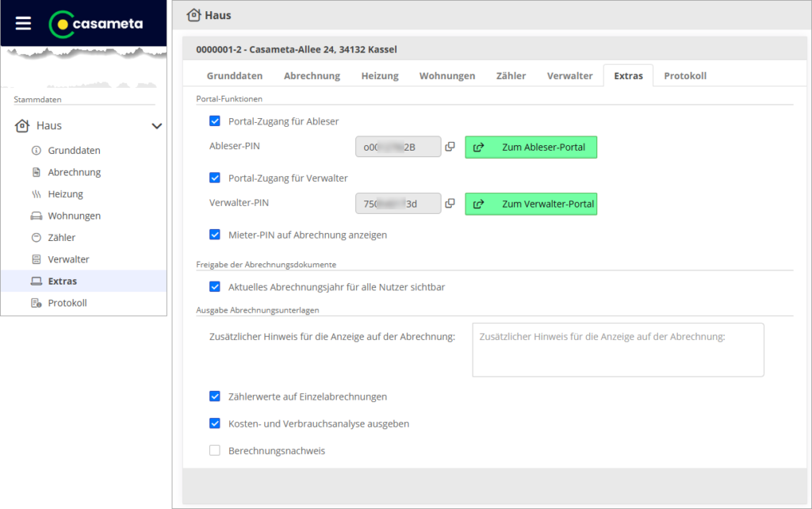This screenshot has height=509, width=812.
Task: Go to the Wohnungen tab
Action: point(447,75)
